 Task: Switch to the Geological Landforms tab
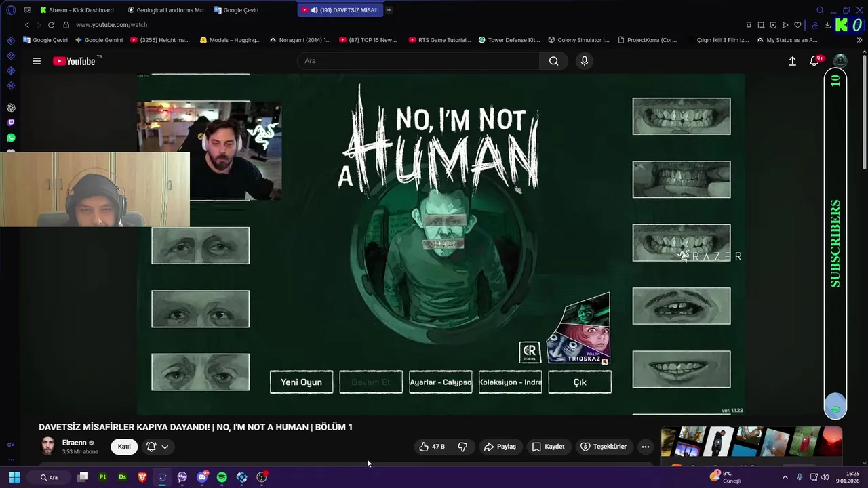[x=165, y=10]
